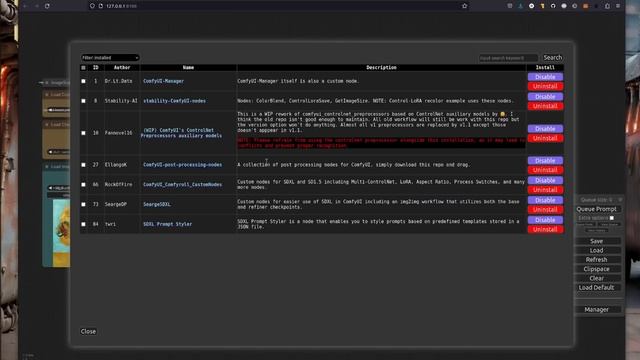Screen dimensions: 640x360
Task: Open the ComfyUI_Comfyroll_CustomNodes link
Action: tap(182, 184)
